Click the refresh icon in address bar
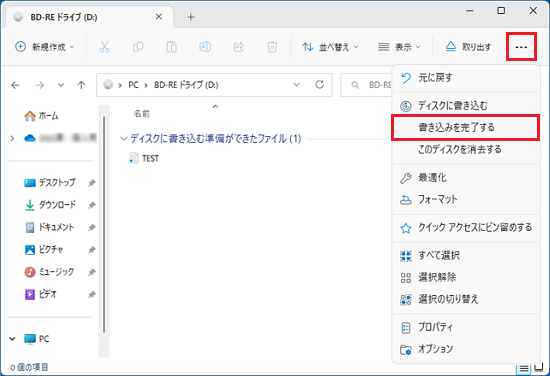This screenshot has height=376, width=550. [x=319, y=85]
